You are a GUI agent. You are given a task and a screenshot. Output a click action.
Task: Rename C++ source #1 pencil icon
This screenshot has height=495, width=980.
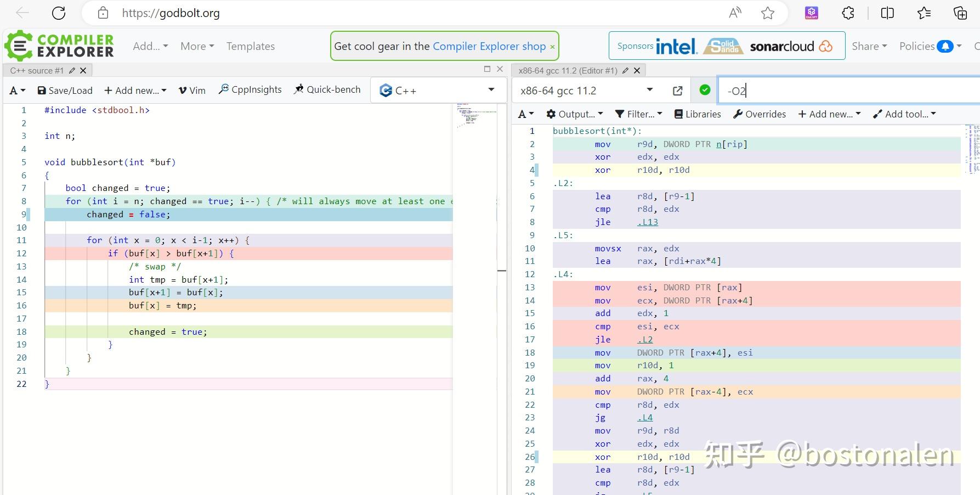[72, 71]
